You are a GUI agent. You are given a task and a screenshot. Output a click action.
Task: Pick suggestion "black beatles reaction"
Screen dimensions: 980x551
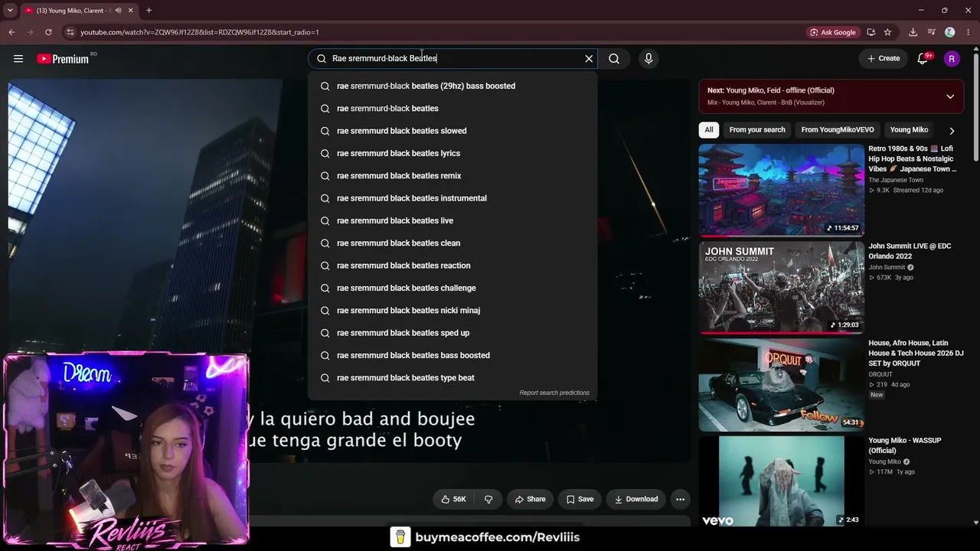(452, 266)
